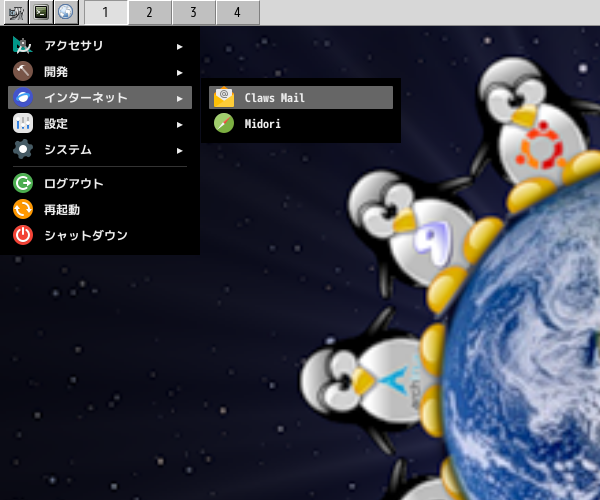
Task: Click the インターネット submenu arrow
Action: (179, 99)
